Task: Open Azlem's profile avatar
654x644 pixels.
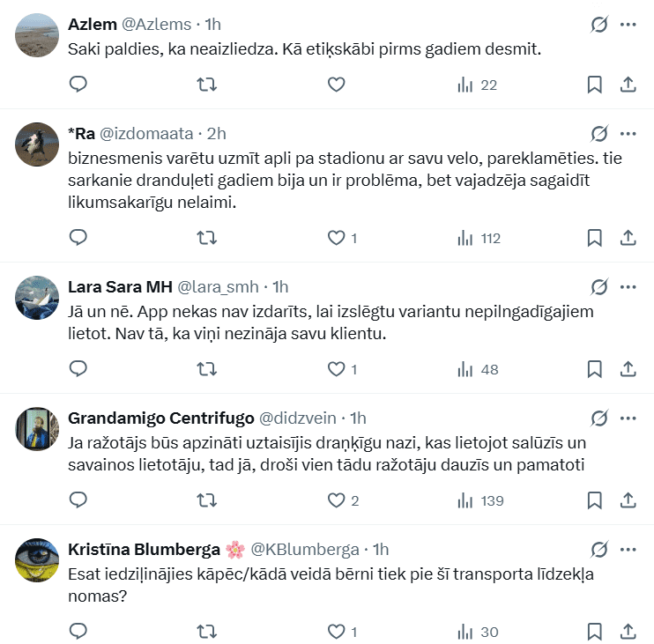Action: [38, 35]
